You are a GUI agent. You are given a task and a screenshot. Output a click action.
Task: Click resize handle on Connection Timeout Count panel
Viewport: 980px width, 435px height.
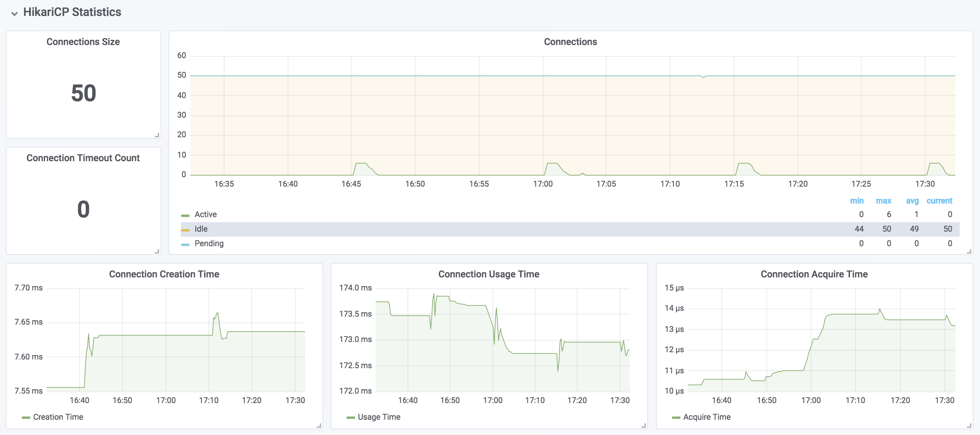click(157, 251)
